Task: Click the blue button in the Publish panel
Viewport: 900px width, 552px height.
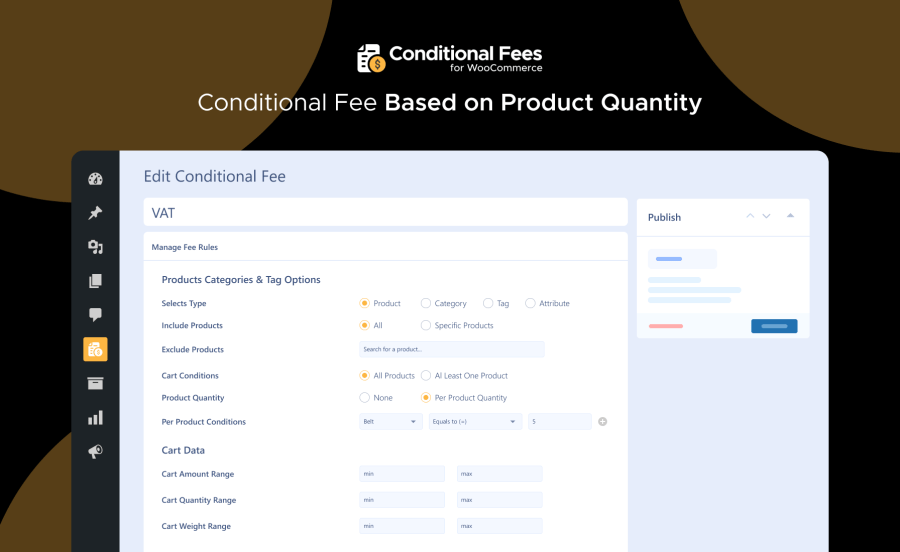Action: point(774,326)
